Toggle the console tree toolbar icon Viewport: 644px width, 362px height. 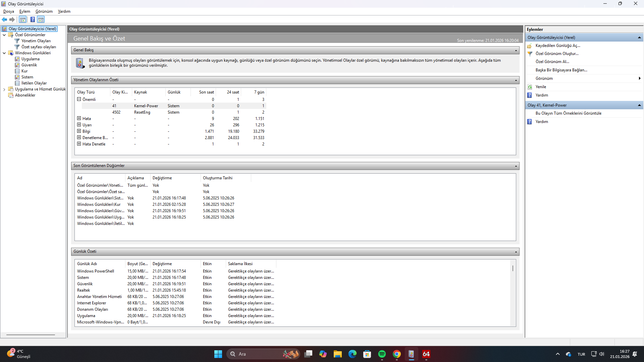tap(22, 19)
